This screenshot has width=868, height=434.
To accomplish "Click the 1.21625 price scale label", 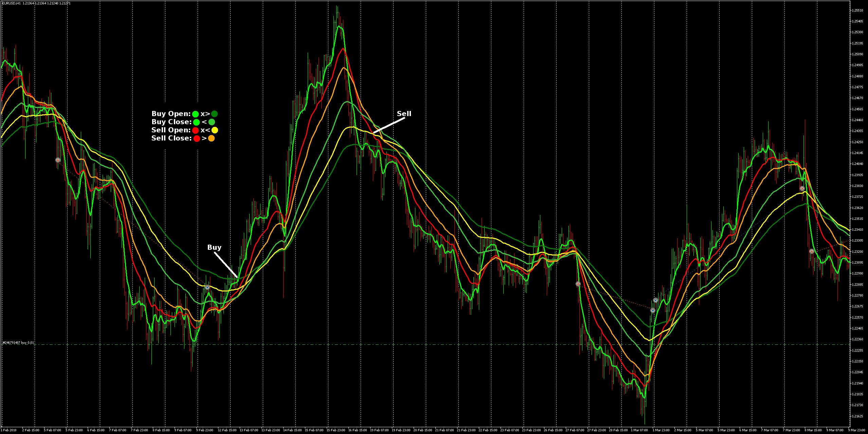I will (x=857, y=416).
